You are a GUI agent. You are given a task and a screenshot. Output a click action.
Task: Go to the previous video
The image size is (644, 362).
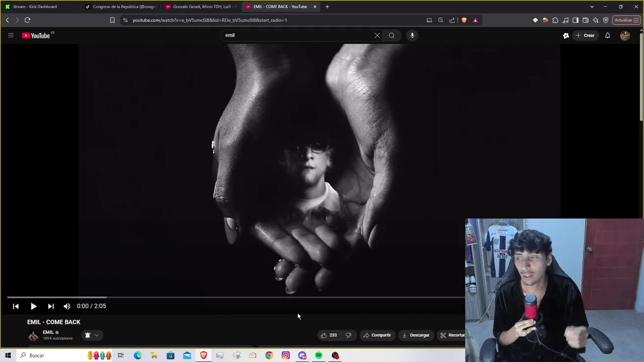tap(16, 306)
